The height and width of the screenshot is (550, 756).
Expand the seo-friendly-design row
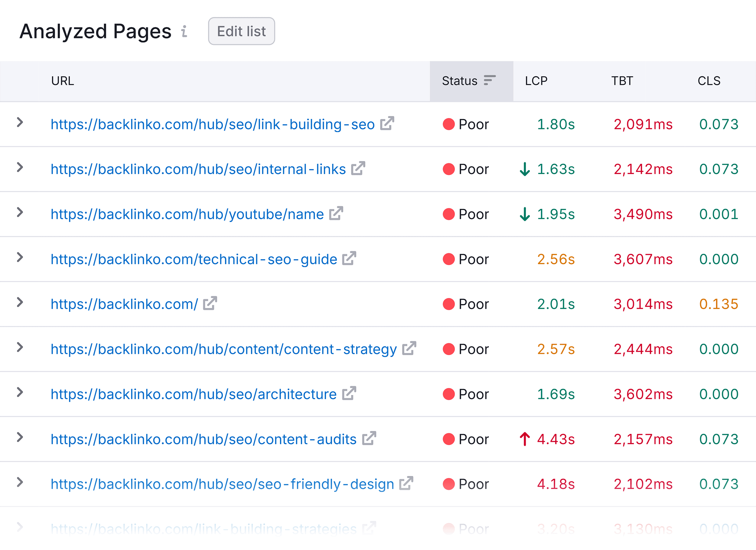tap(20, 482)
